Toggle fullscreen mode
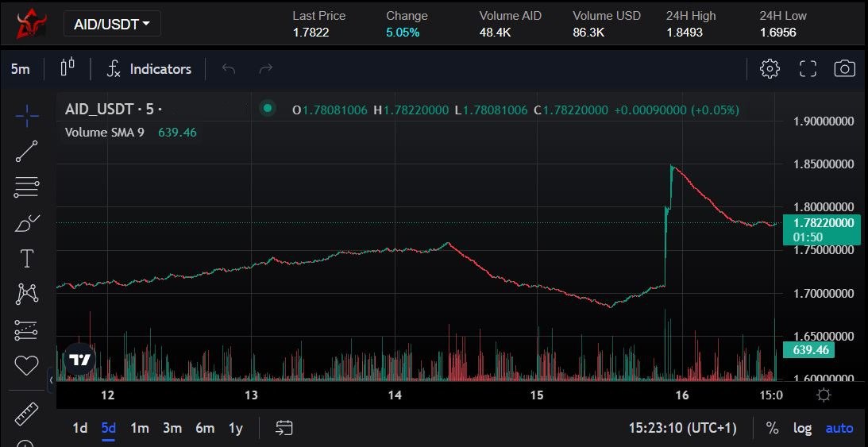Viewport: 868px width, 447px height. [808, 68]
